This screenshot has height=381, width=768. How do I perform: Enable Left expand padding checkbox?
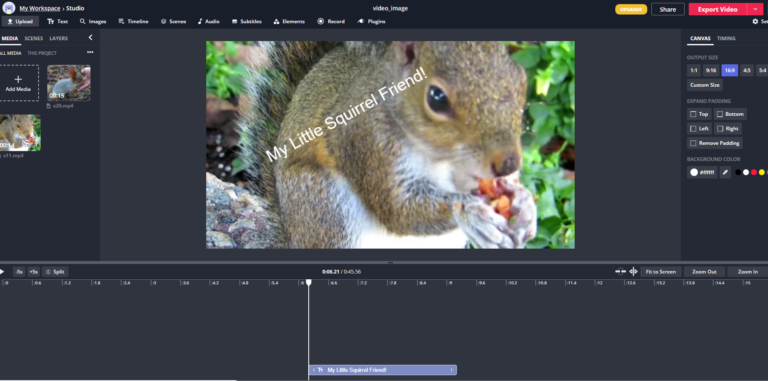(693, 129)
